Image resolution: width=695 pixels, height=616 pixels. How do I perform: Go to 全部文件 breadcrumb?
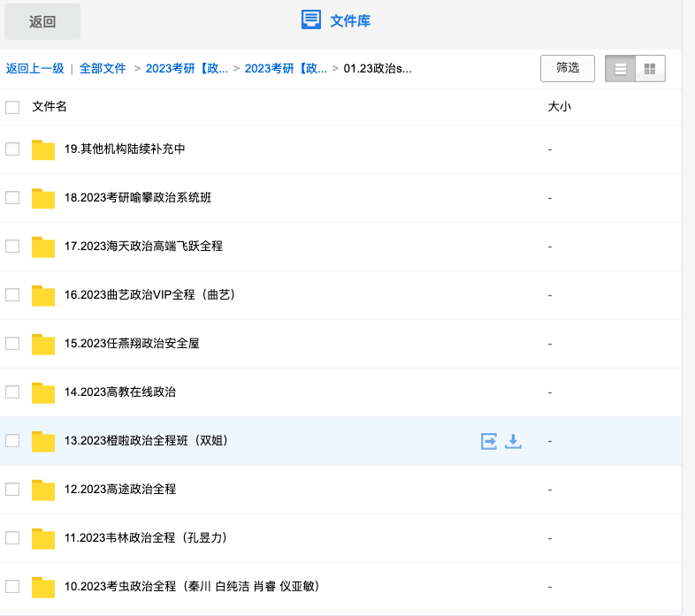tap(103, 69)
